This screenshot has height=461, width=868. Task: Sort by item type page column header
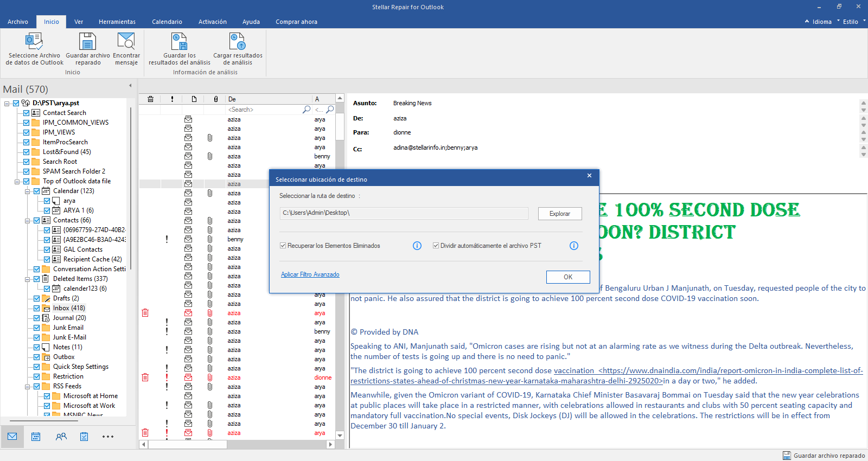[194, 99]
